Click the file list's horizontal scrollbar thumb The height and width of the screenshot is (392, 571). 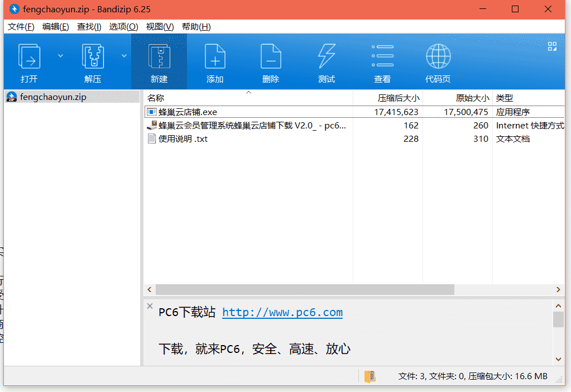(305, 290)
